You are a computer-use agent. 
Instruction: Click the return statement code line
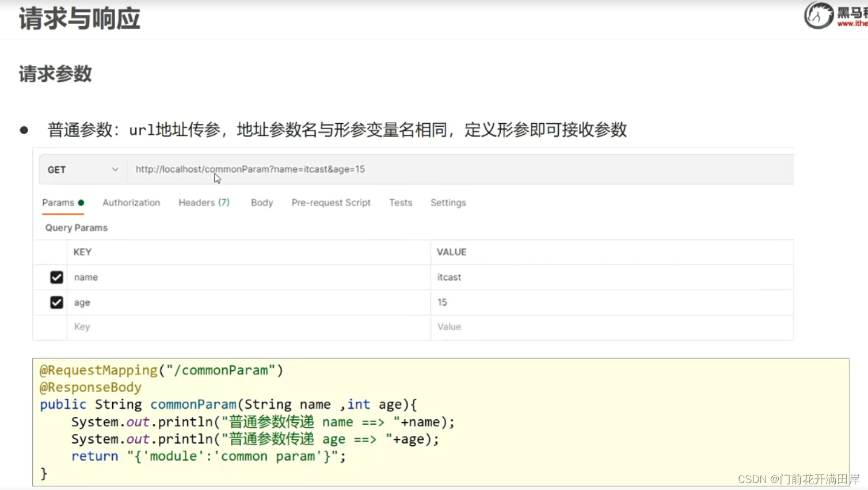pyautogui.click(x=208, y=457)
